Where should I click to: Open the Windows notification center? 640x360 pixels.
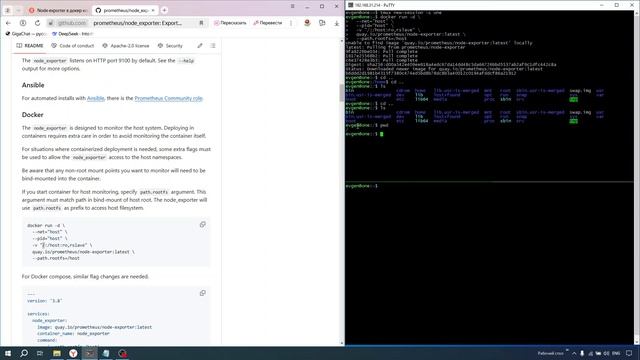(629, 353)
